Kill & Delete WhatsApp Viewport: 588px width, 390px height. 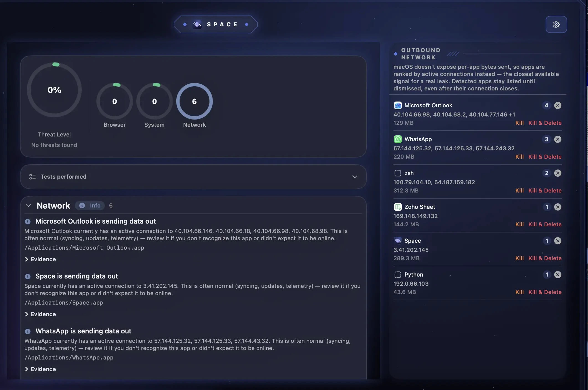[545, 157]
